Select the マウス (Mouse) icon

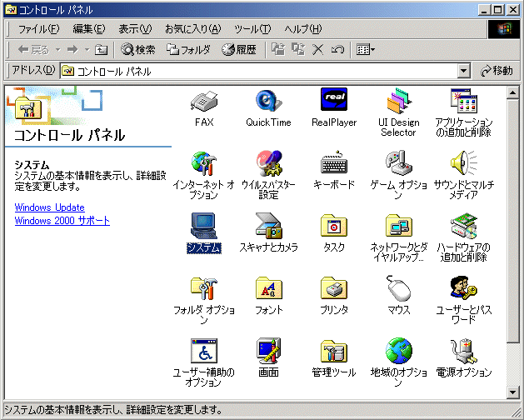point(398,289)
